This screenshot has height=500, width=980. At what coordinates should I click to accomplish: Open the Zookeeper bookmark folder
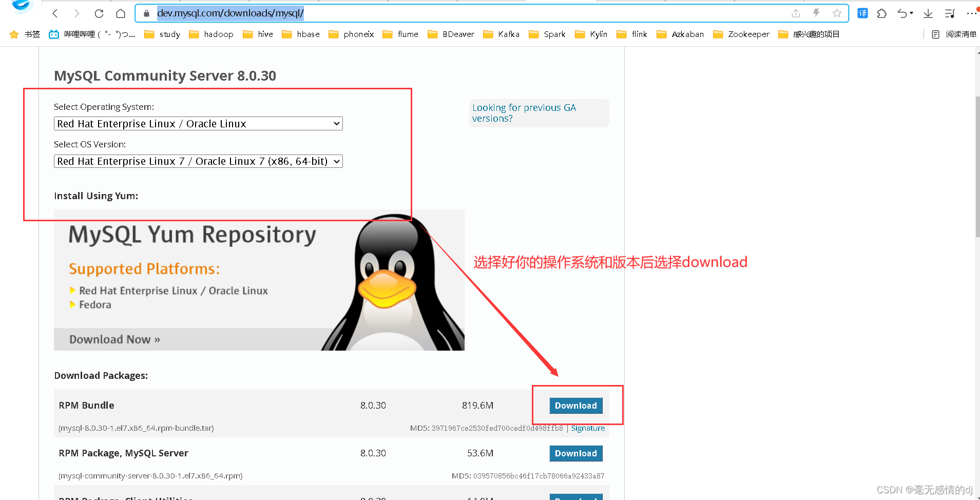click(741, 34)
